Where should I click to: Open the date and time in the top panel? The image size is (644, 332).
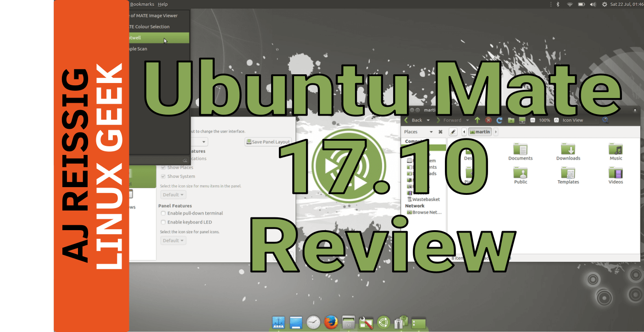627,4
